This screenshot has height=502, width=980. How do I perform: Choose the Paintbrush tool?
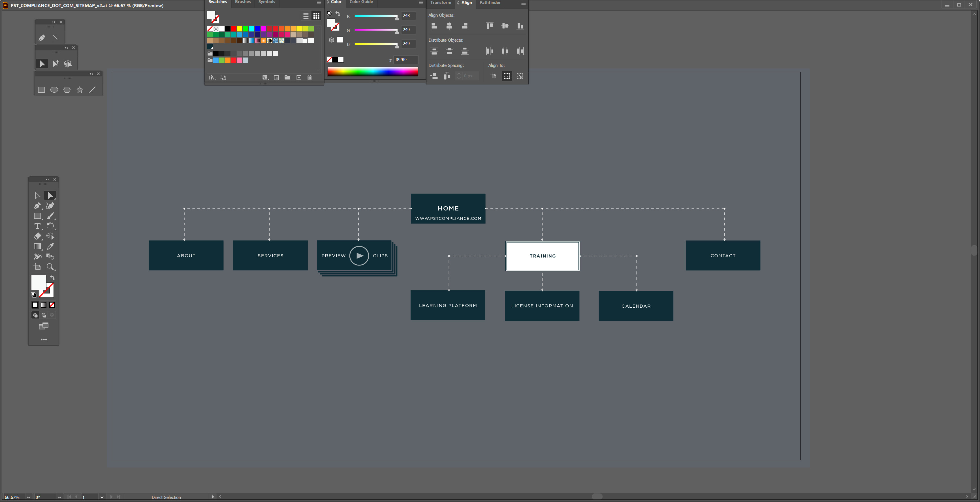50,216
